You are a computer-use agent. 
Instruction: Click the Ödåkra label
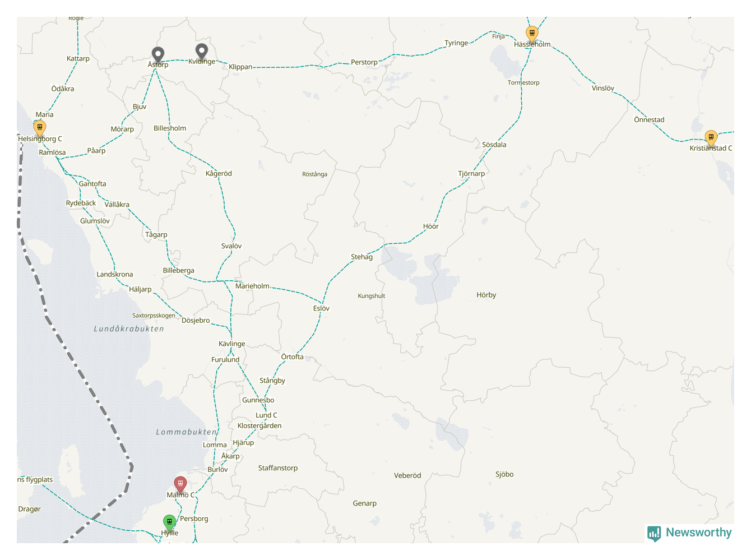(x=63, y=89)
